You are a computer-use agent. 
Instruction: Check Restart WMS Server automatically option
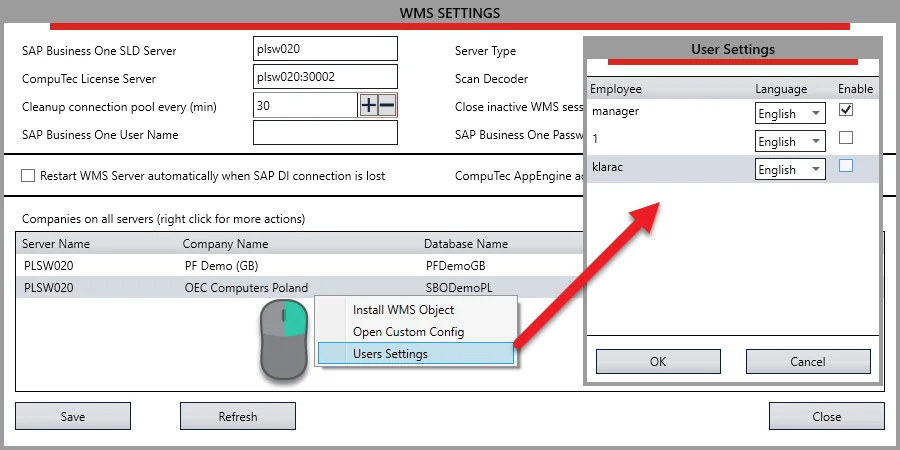point(28,176)
